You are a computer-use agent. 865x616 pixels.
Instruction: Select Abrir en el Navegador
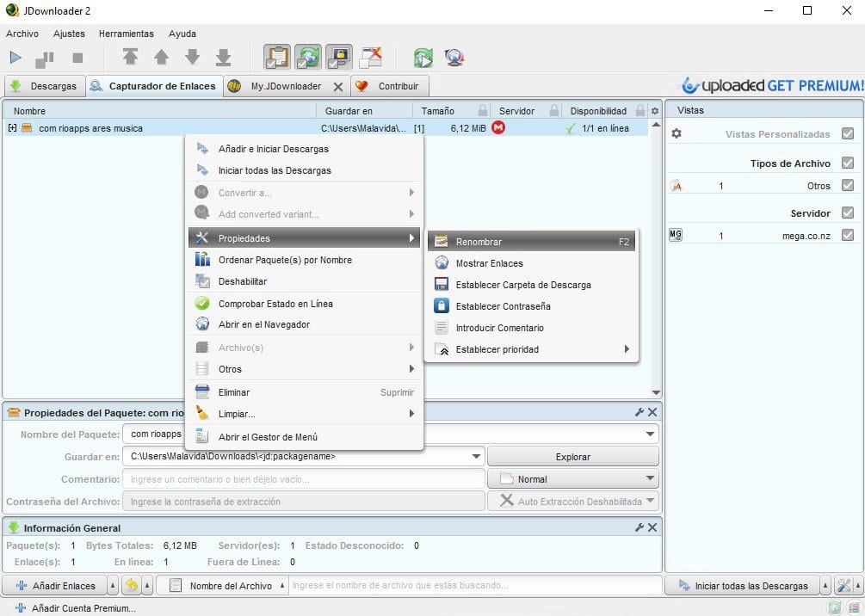coord(304,324)
